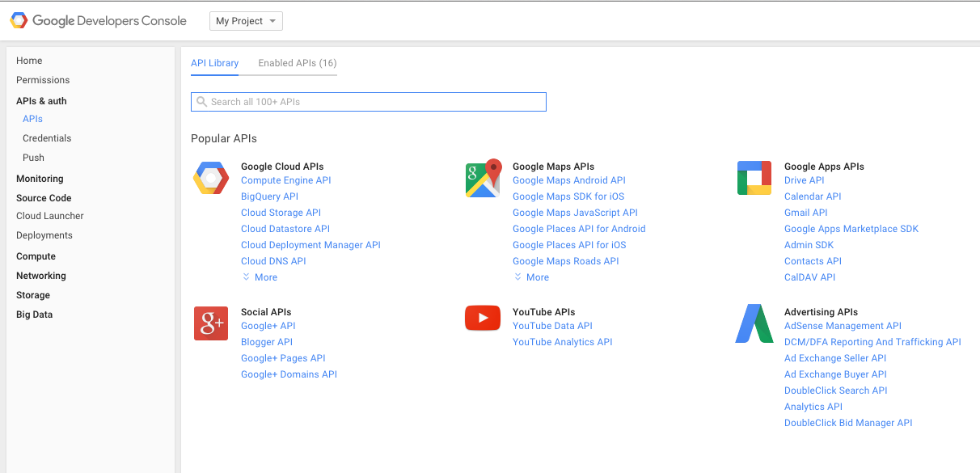Expand More under Google Maps APIs
This screenshot has height=473, width=980.
(x=531, y=277)
